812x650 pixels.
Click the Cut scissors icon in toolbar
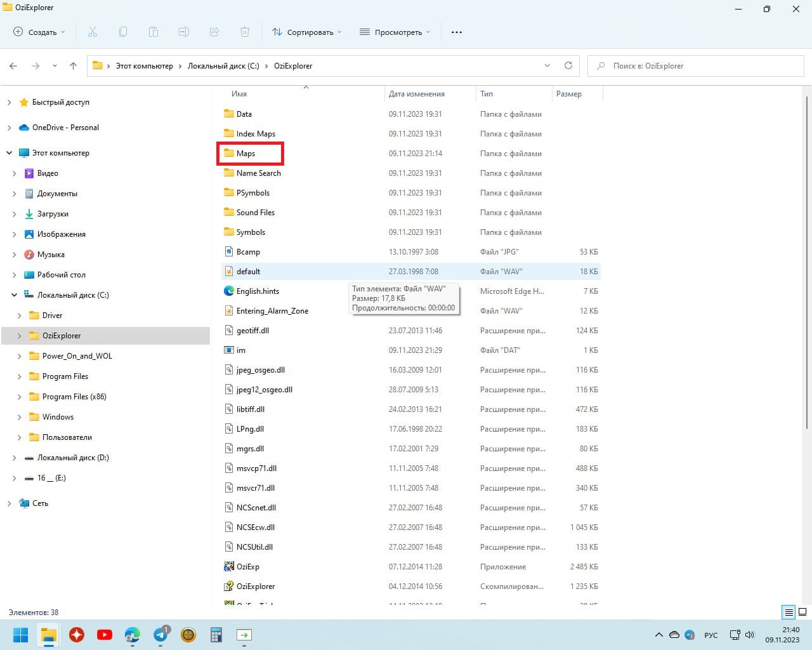(x=93, y=32)
